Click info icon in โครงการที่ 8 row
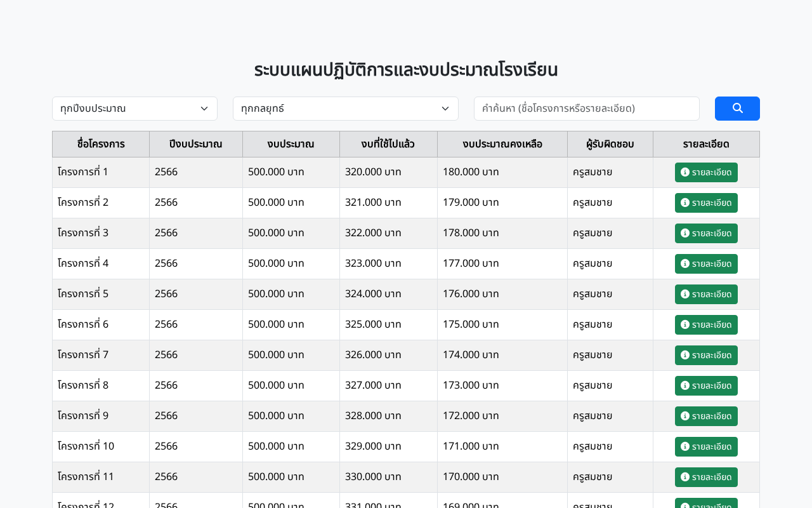 coord(685,385)
